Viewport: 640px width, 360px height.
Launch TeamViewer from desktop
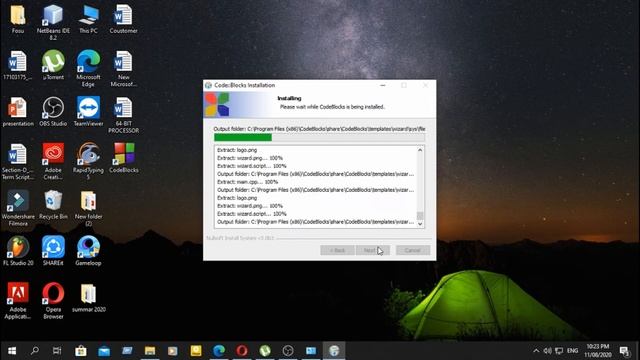(x=88, y=112)
